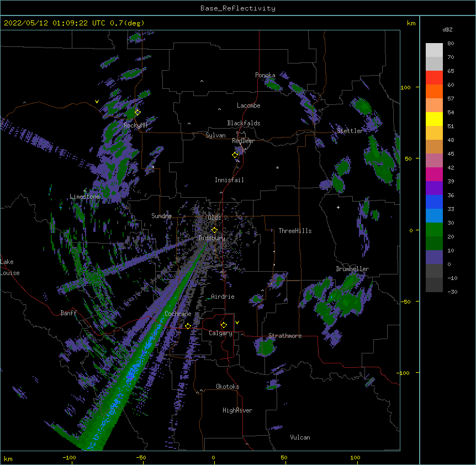Click the yellow v marker east of Calgary

point(237,323)
